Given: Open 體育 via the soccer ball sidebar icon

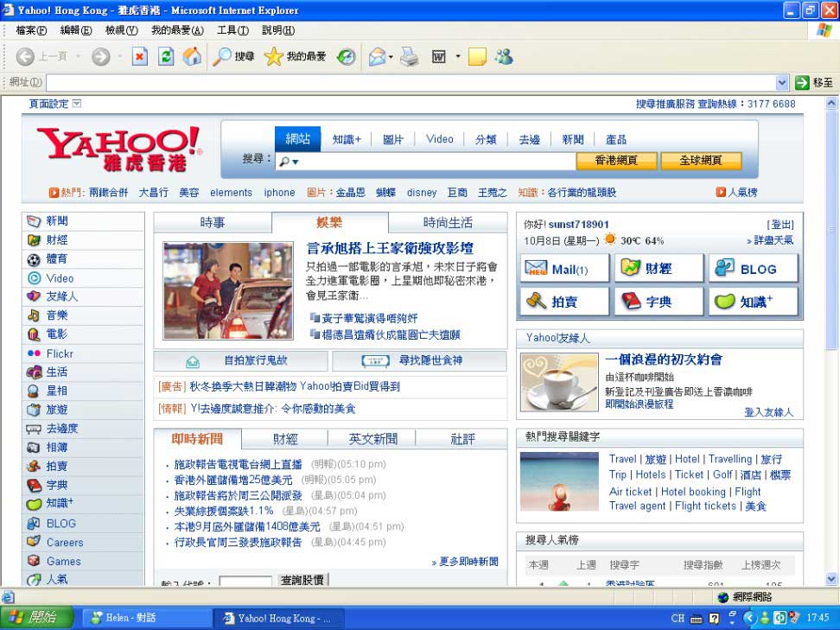Looking at the screenshot, I should [x=34, y=260].
